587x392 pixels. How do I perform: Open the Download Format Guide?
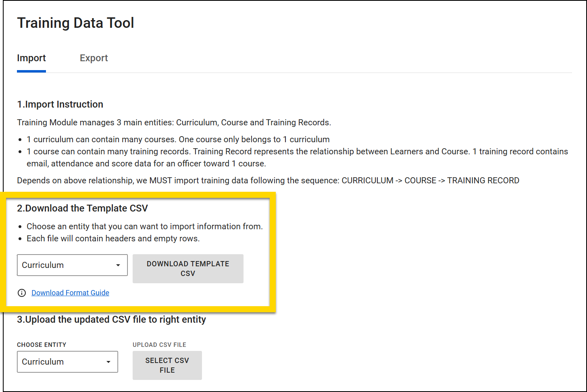pyautogui.click(x=70, y=292)
